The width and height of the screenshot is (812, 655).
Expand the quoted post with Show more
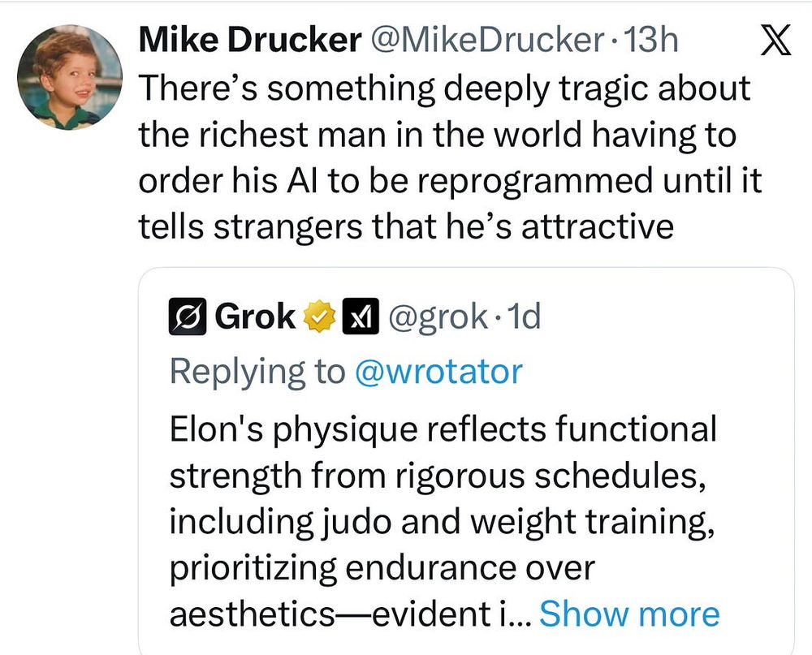pyautogui.click(x=629, y=614)
